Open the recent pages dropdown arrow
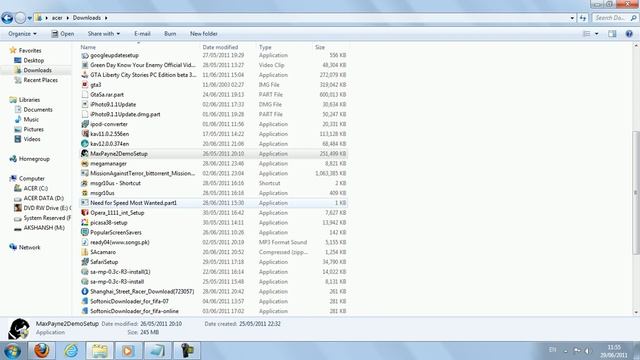The width and height of the screenshot is (640, 360). (x=30, y=18)
